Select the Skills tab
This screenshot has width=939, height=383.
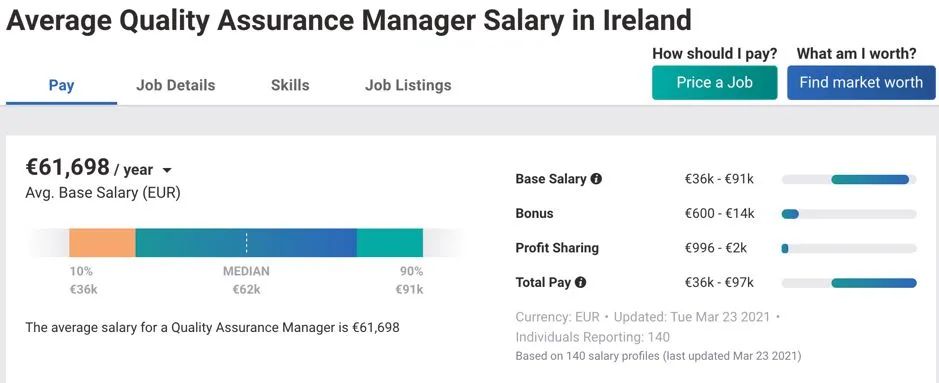(290, 86)
